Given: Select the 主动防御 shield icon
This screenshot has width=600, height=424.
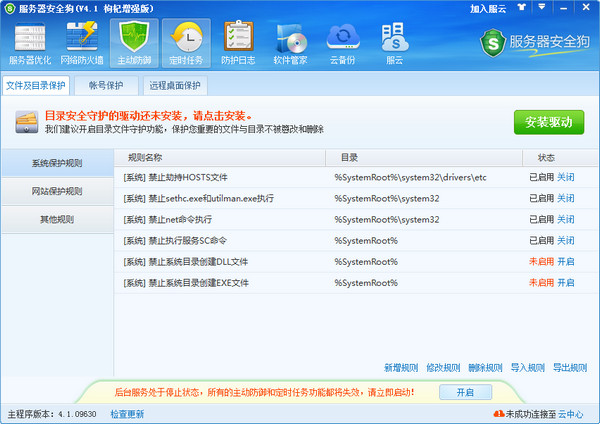Looking at the screenshot, I should point(134,43).
